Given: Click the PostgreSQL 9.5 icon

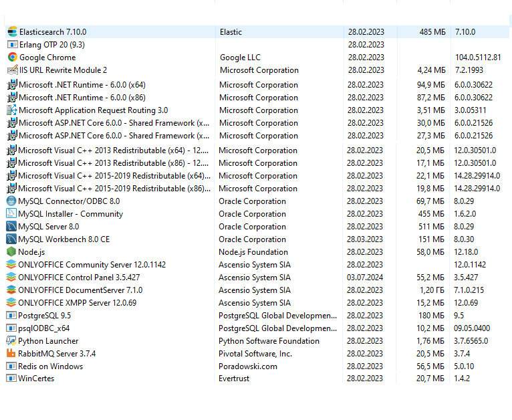Looking at the screenshot, I should 11,316.
